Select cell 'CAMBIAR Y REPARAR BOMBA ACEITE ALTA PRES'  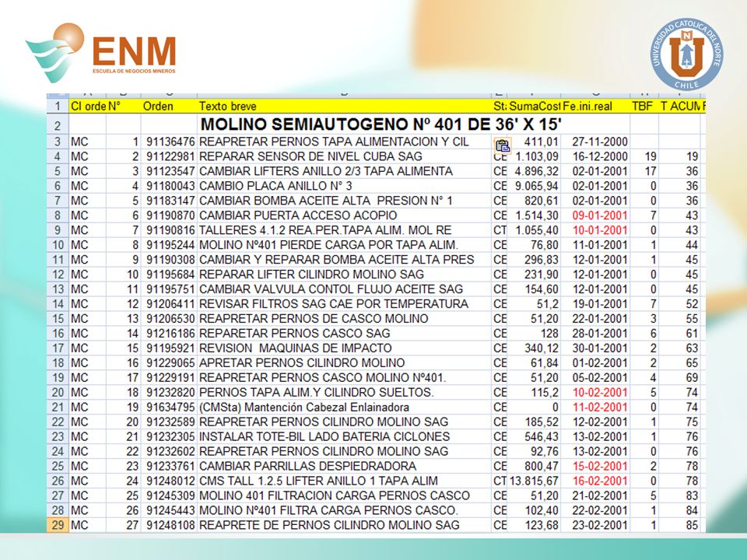[345, 260]
